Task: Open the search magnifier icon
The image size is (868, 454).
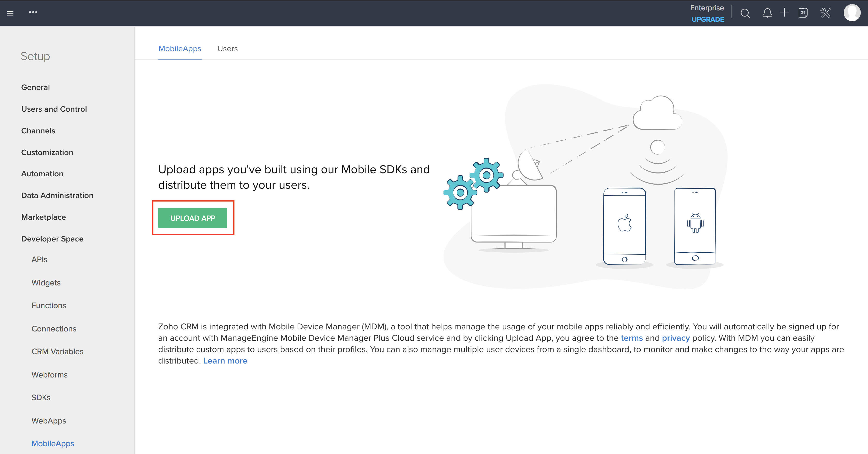Action: click(x=745, y=13)
